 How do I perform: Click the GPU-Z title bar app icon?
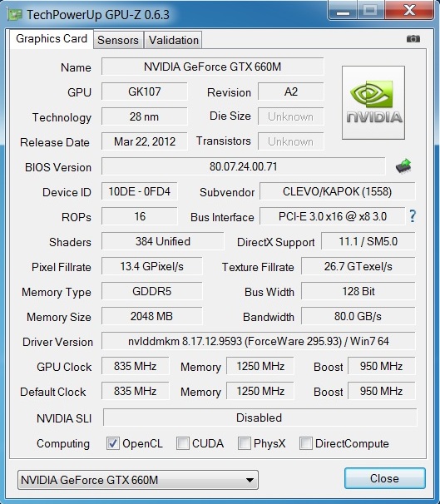click(x=14, y=15)
